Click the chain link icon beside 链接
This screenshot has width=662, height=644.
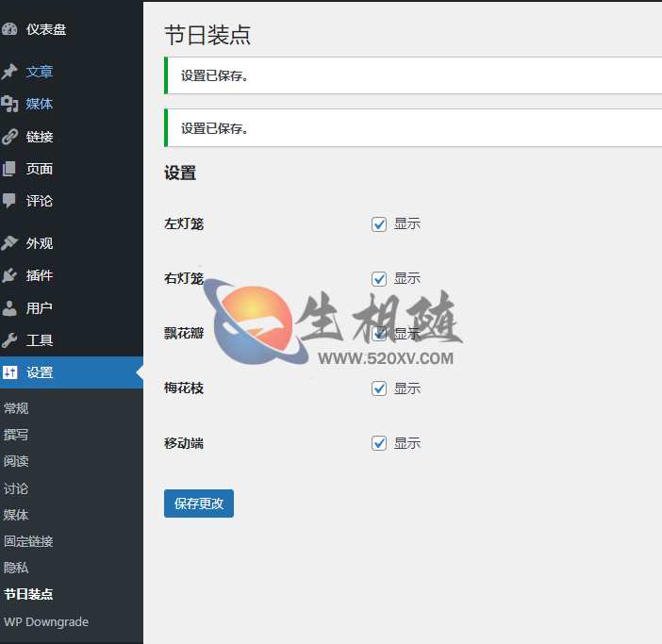click(x=9, y=137)
